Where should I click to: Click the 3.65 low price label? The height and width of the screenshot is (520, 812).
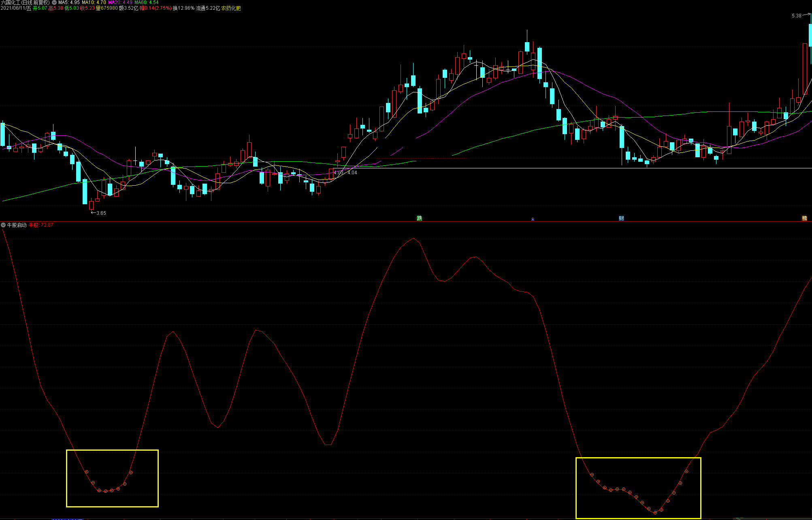pos(101,213)
